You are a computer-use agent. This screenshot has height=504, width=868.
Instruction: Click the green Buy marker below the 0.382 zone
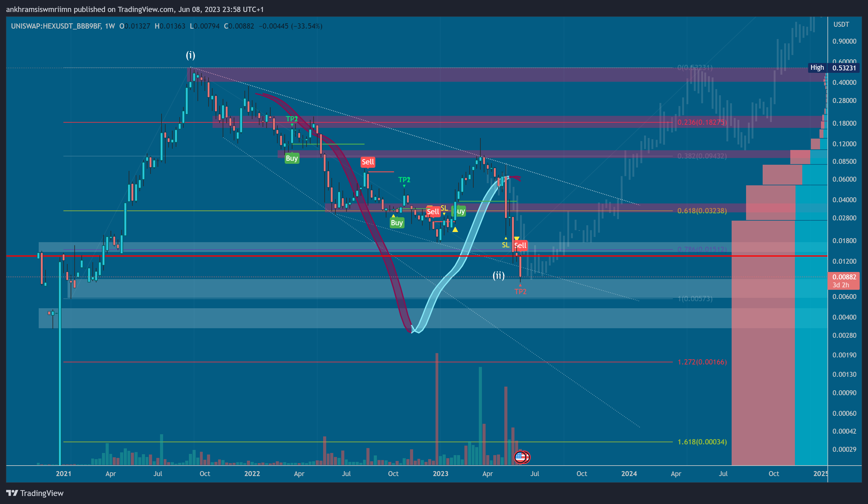coord(292,158)
